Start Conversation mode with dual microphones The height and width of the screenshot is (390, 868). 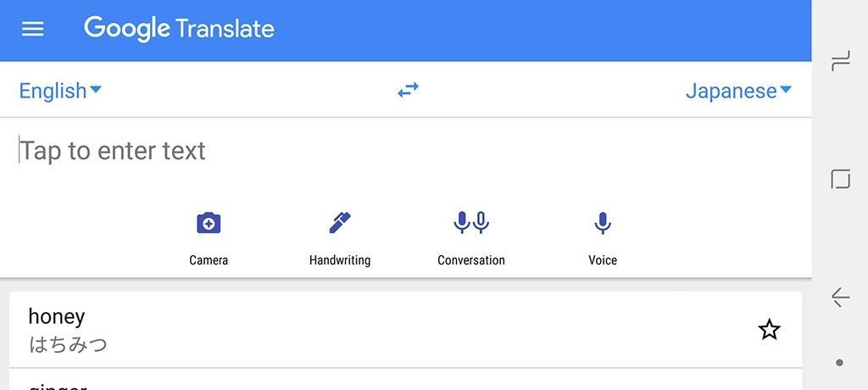pyautogui.click(x=471, y=223)
